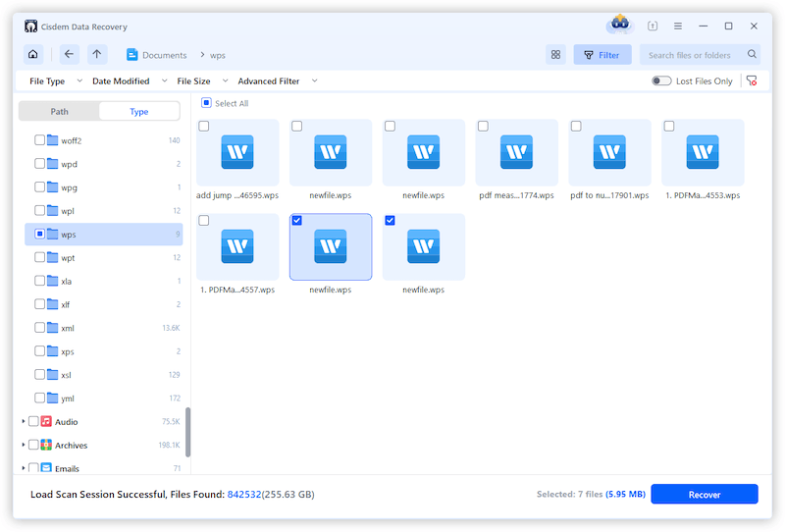The width and height of the screenshot is (785, 532).
Task: Reset filters with the funnel icon
Action: tap(752, 81)
